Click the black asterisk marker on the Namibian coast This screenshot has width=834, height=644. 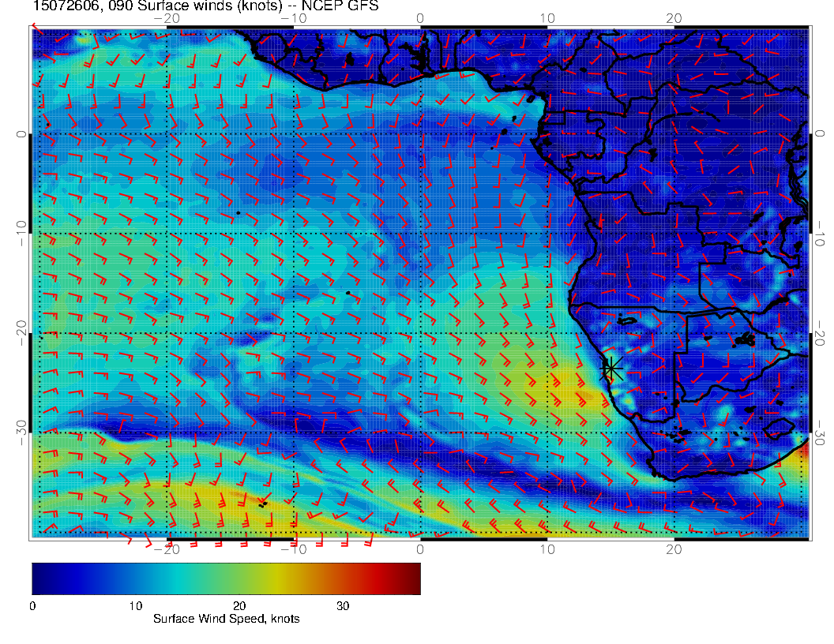click(611, 369)
